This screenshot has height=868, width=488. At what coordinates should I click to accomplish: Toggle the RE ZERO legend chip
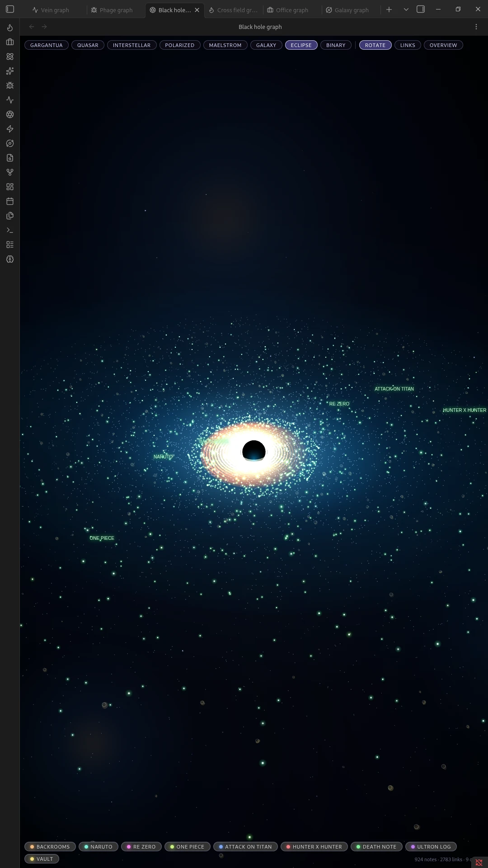[x=141, y=847]
